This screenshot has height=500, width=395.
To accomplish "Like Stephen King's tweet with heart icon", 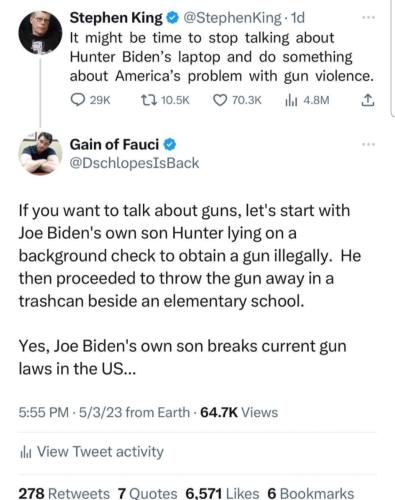I will (220, 100).
